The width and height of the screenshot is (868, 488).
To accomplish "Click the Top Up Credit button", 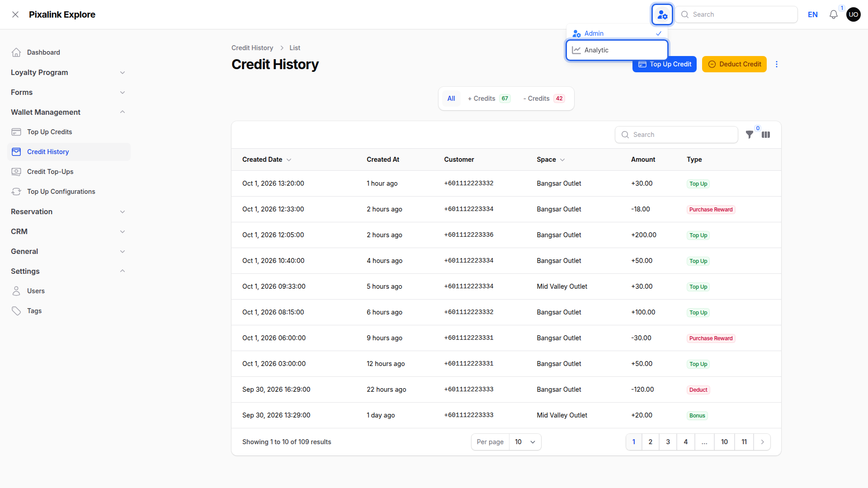I will (665, 64).
